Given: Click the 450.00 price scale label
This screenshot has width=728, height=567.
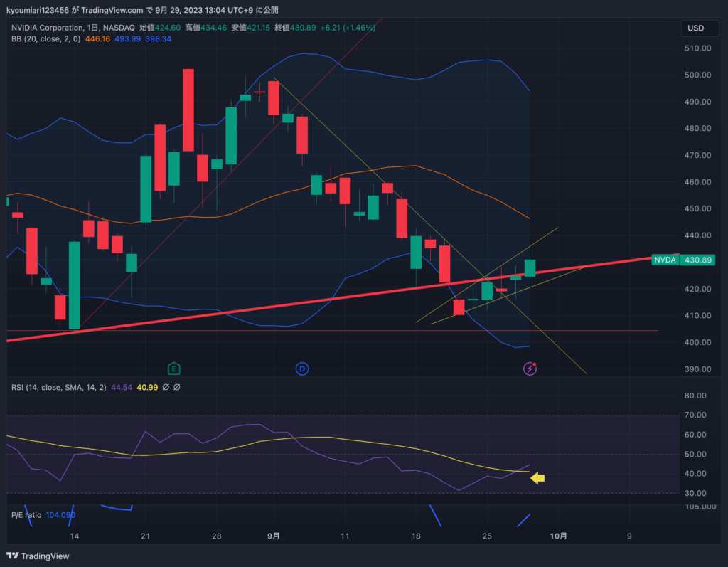Looking at the screenshot, I should pyautogui.click(x=697, y=208).
